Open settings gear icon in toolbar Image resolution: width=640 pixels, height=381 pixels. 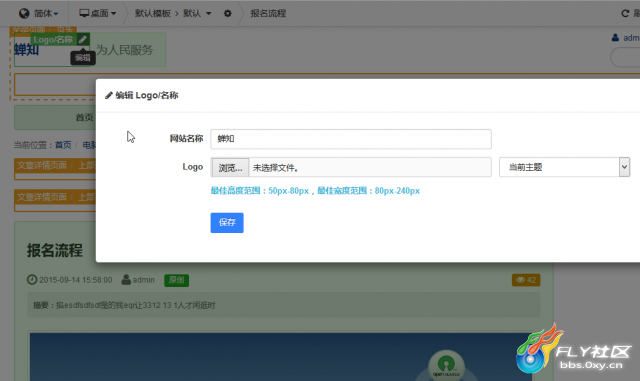(x=228, y=13)
